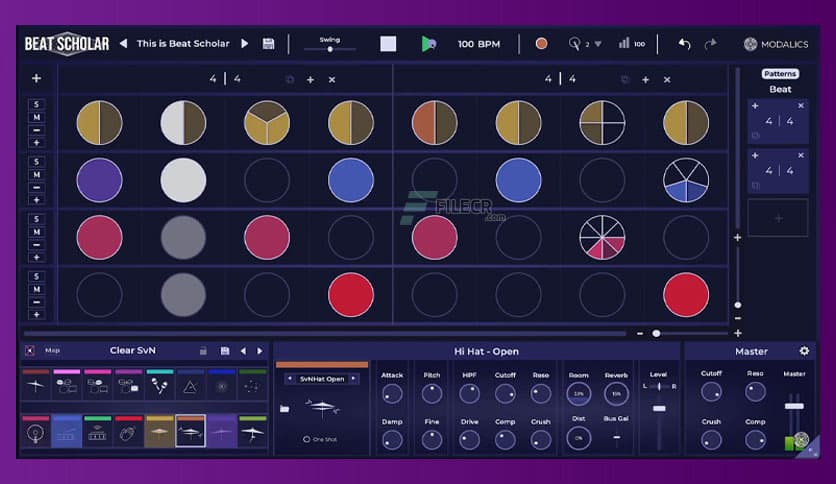
Task: Click the Level fader handle
Action: [659, 408]
